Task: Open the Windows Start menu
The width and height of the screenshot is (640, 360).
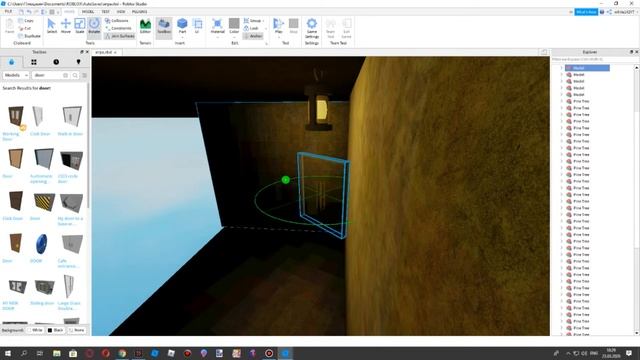Action: click(8, 353)
